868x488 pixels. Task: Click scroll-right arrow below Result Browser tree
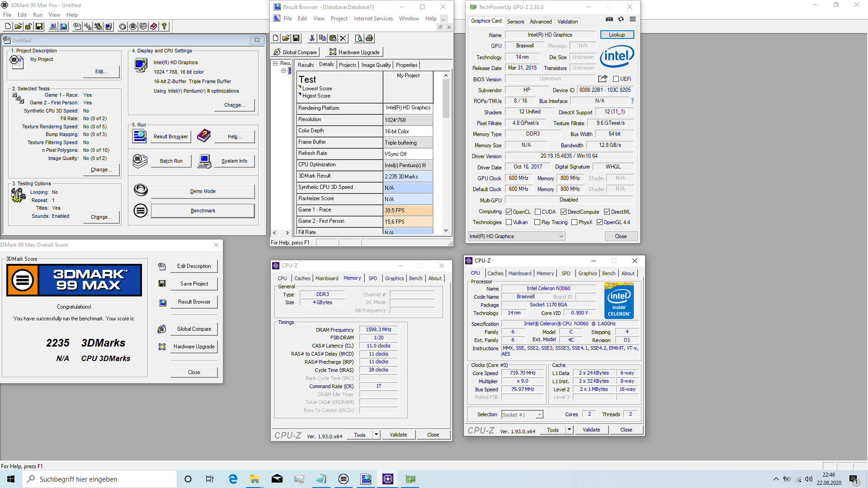coord(287,233)
